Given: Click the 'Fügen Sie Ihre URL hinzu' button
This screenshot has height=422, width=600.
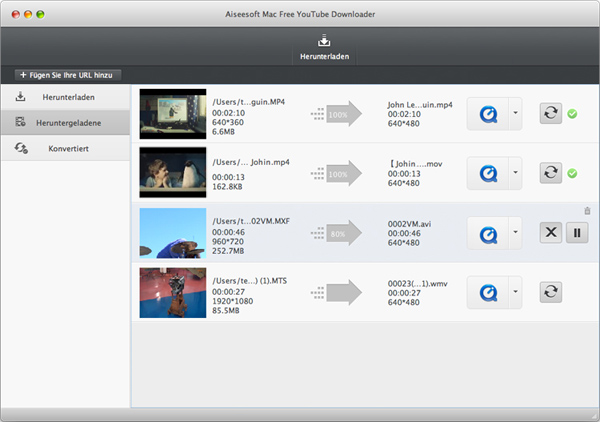Looking at the screenshot, I should point(68,75).
